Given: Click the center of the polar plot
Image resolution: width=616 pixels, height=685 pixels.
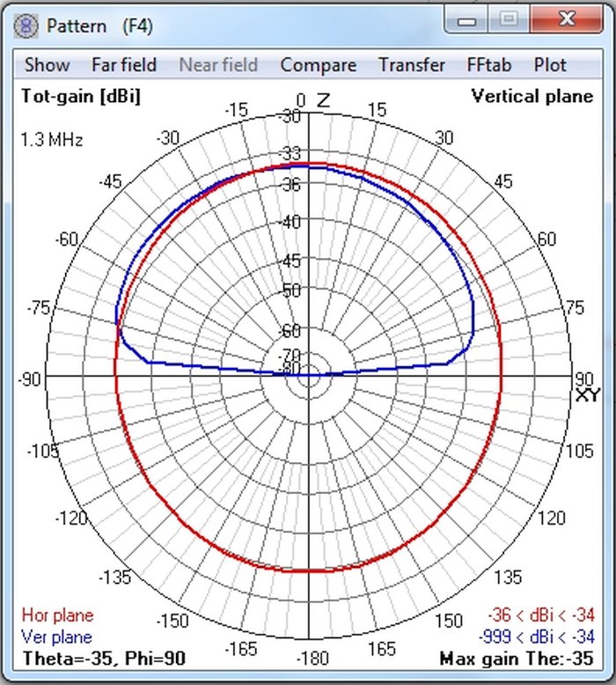Looking at the screenshot, I should [309, 376].
